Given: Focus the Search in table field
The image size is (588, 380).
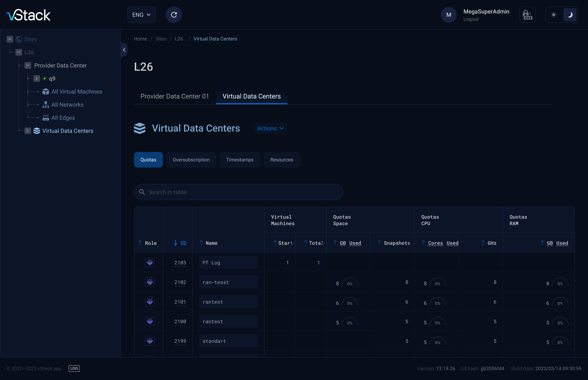Looking at the screenshot, I should [x=238, y=192].
